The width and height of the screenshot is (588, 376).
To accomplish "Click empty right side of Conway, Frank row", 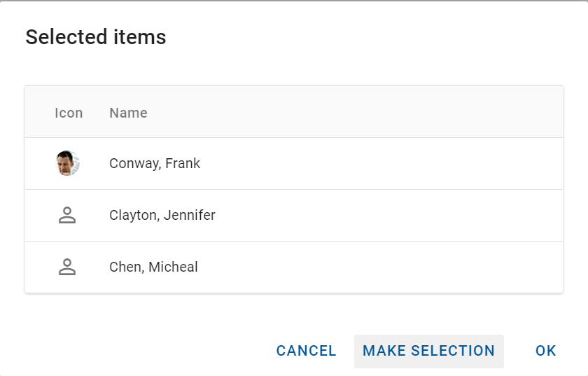I will (420, 163).
